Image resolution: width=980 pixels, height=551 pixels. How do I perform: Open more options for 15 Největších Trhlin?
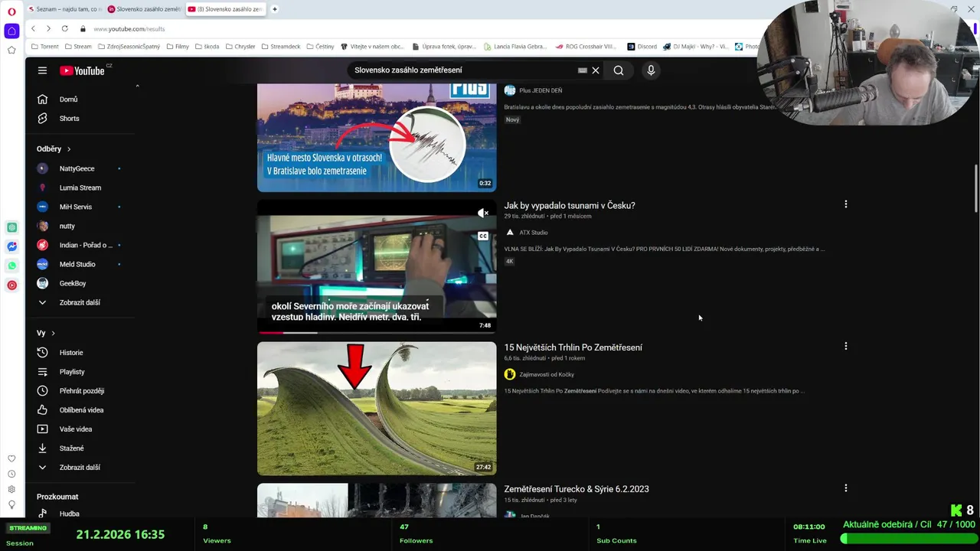point(846,346)
